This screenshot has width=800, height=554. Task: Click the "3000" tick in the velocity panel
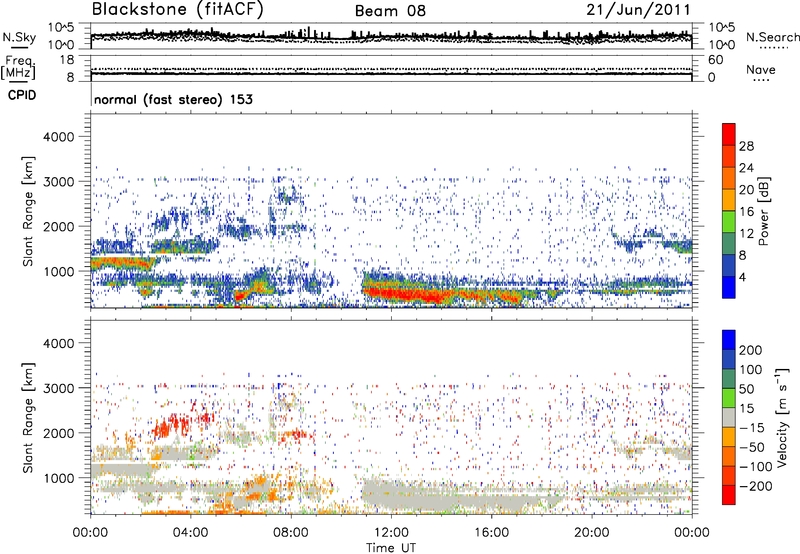[59, 388]
